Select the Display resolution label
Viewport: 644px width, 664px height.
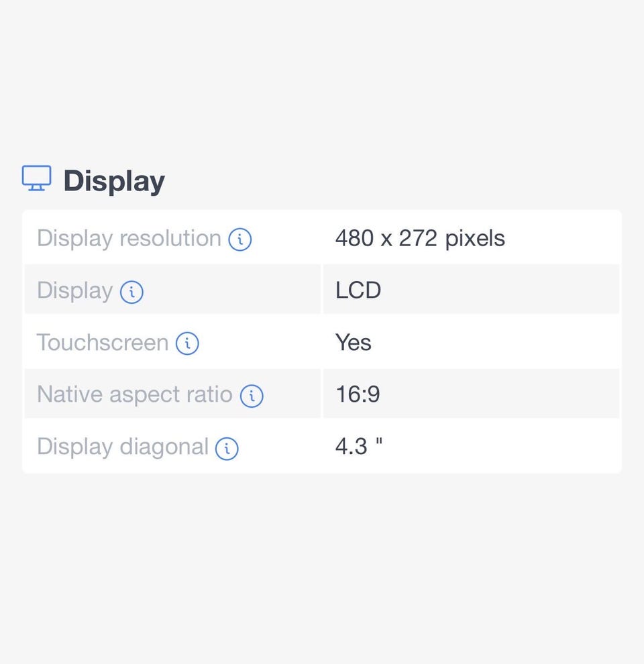pos(129,238)
